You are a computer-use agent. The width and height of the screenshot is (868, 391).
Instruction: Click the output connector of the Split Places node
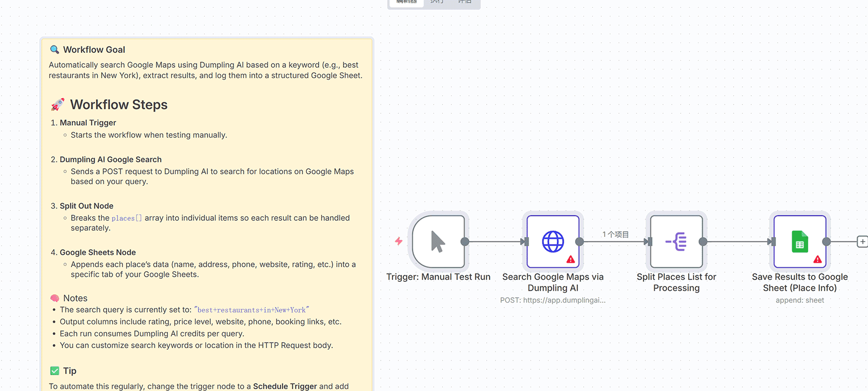pyautogui.click(x=703, y=242)
